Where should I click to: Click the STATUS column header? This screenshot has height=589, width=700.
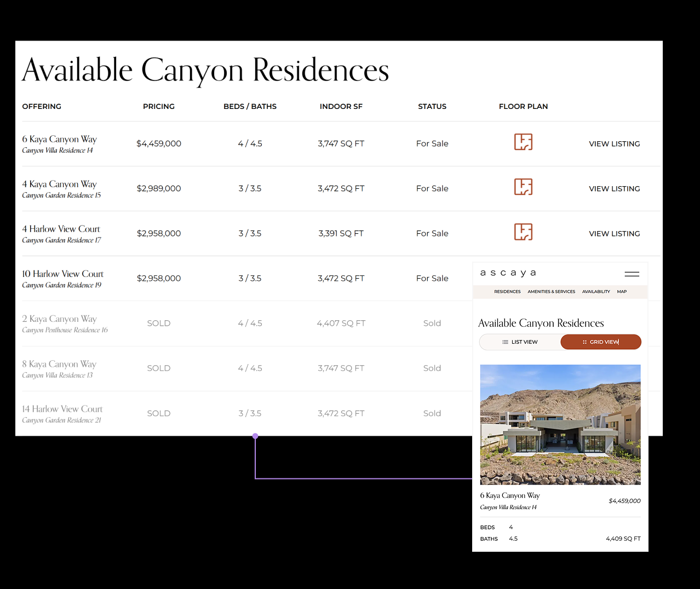coord(432,107)
